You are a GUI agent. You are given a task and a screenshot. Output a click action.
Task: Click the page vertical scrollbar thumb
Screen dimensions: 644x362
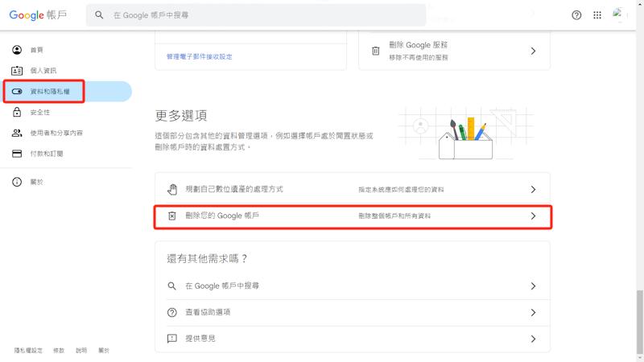point(639,323)
